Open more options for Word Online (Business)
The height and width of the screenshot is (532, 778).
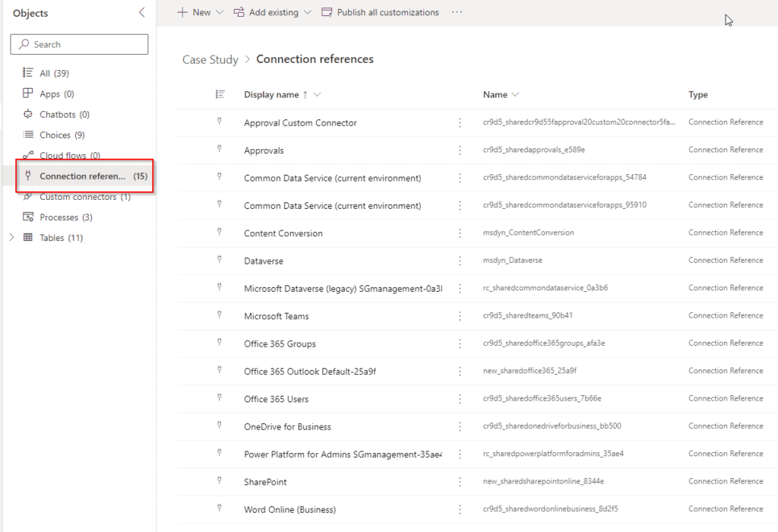460,510
